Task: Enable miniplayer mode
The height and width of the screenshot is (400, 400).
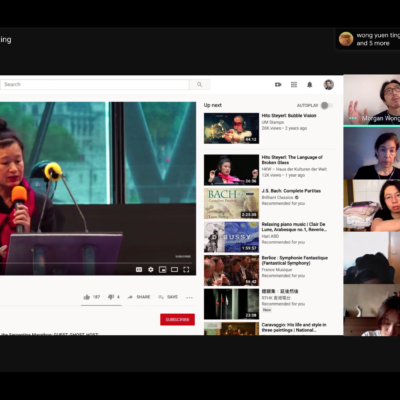Action: coord(162,269)
